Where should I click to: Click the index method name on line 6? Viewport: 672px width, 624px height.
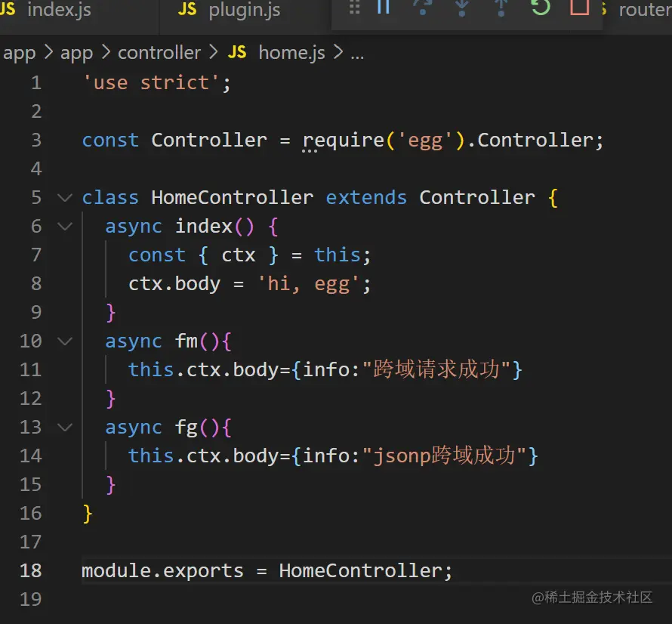(204, 226)
